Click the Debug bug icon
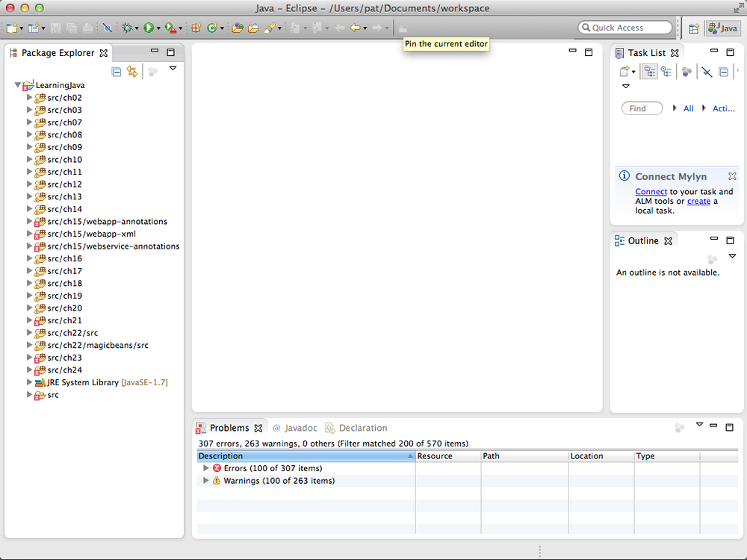747x560 pixels. pos(127,28)
